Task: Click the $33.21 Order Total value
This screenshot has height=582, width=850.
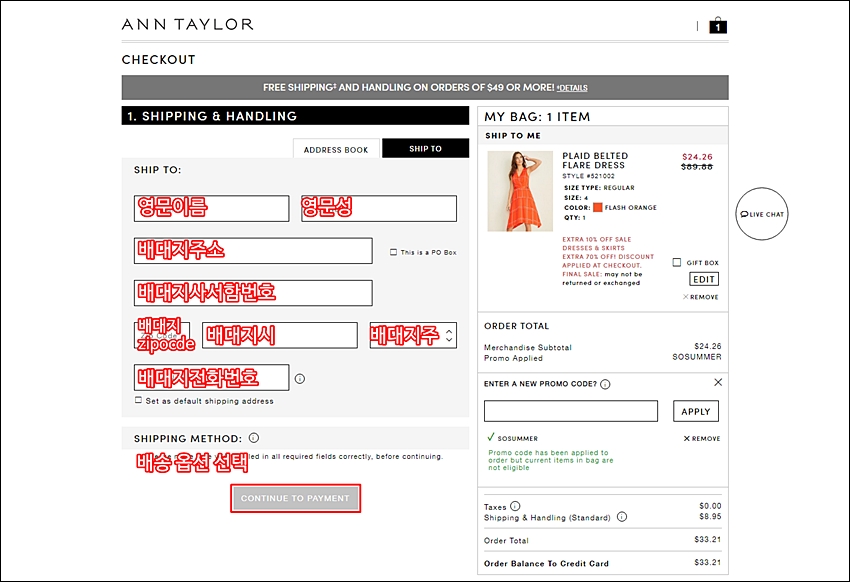Action: click(x=707, y=540)
